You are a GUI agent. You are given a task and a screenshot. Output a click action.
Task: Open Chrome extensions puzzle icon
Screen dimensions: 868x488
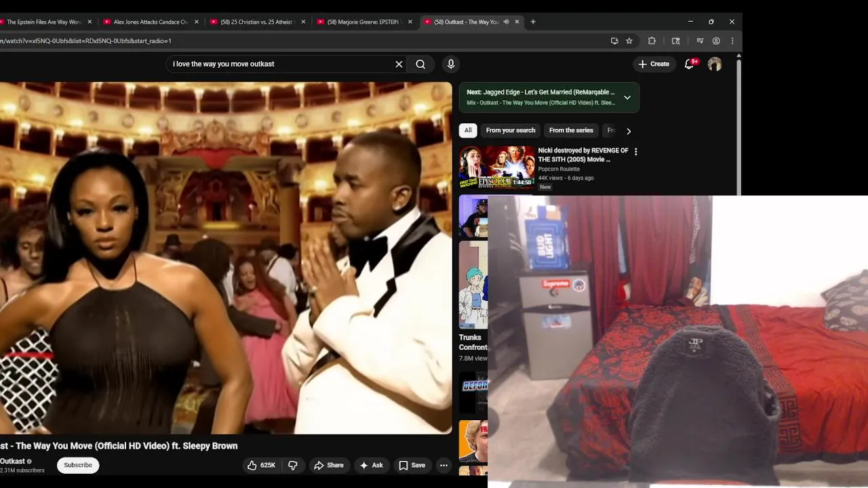point(652,41)
